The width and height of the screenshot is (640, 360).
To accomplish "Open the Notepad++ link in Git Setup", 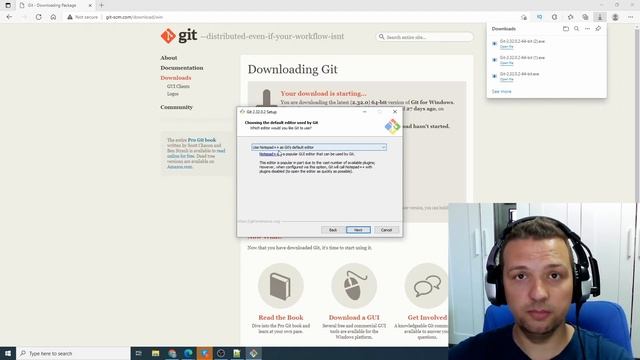I will [x=269, y=154].
